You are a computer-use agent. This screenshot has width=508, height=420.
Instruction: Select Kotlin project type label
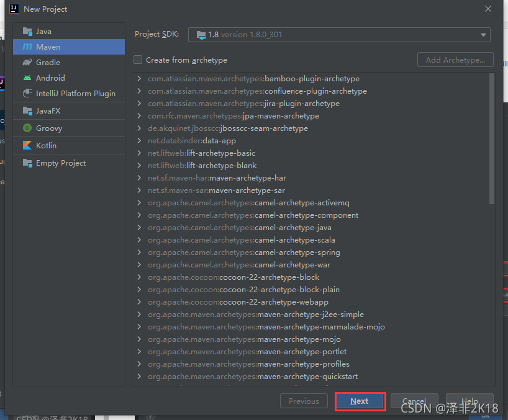click(x=46, y=146)
